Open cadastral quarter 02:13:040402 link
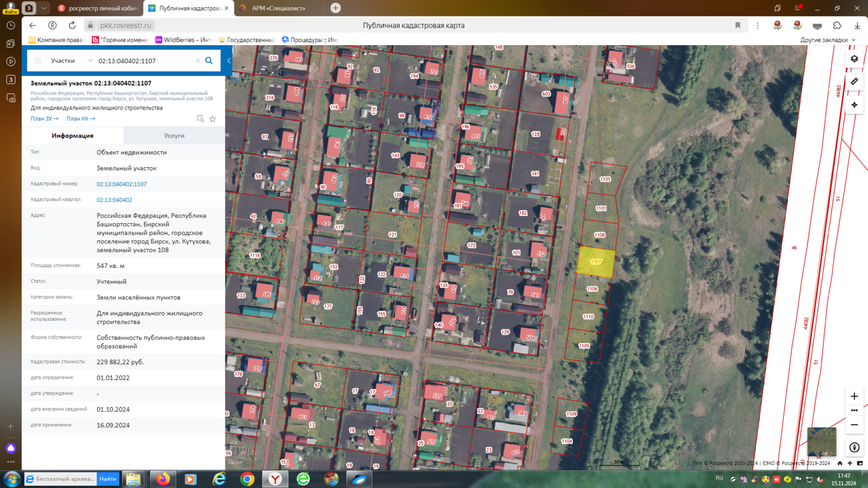This screenshot has height=488, width=868. click(x=114, y=200)
